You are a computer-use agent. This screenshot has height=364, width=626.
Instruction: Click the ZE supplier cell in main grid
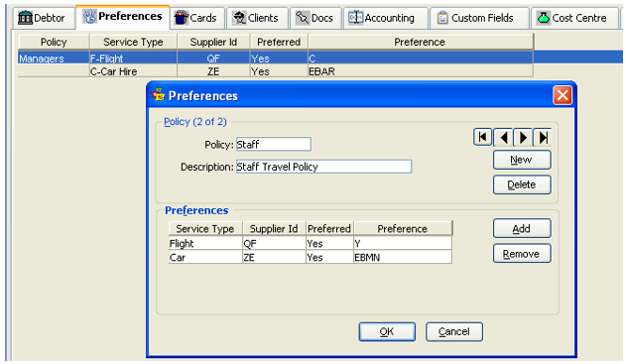pos(213,71)
